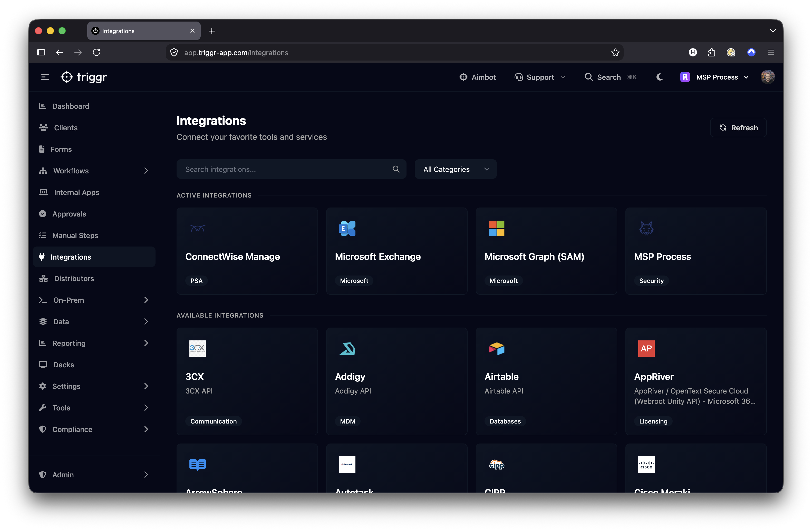Click the browser address bar URL
The height and width of the screenshot is (531, 812).
click(x=236, y=53)
